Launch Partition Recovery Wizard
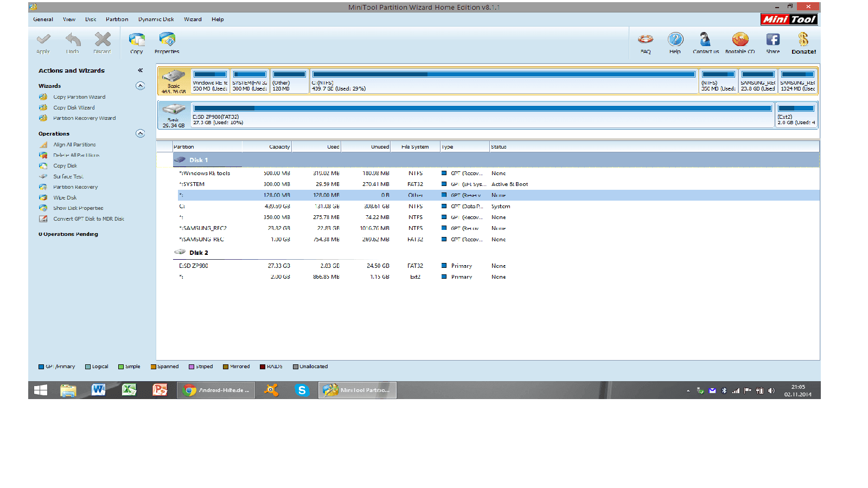This screenshot has height=488, width=868. 84,118
